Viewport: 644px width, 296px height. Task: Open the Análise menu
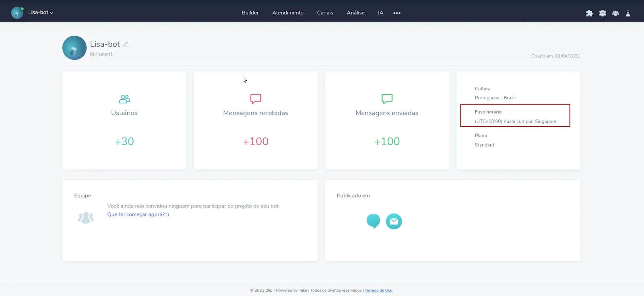(355, 13)
